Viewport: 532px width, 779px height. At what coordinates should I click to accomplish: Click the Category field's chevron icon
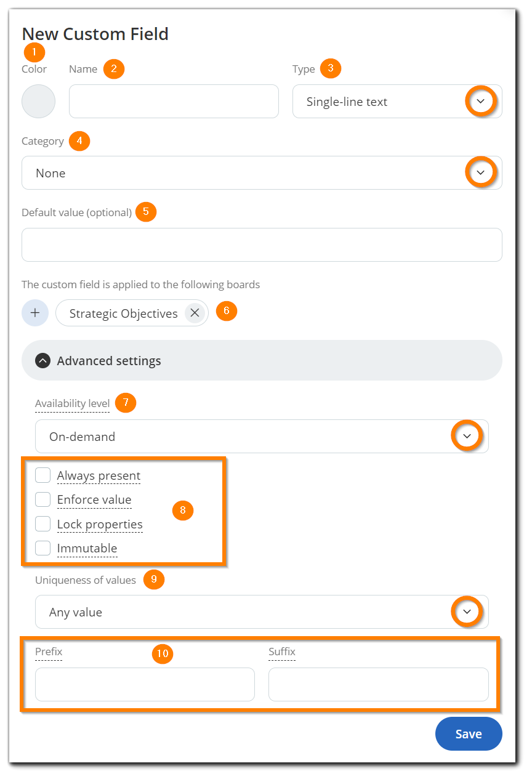click(x=481, y=172)
